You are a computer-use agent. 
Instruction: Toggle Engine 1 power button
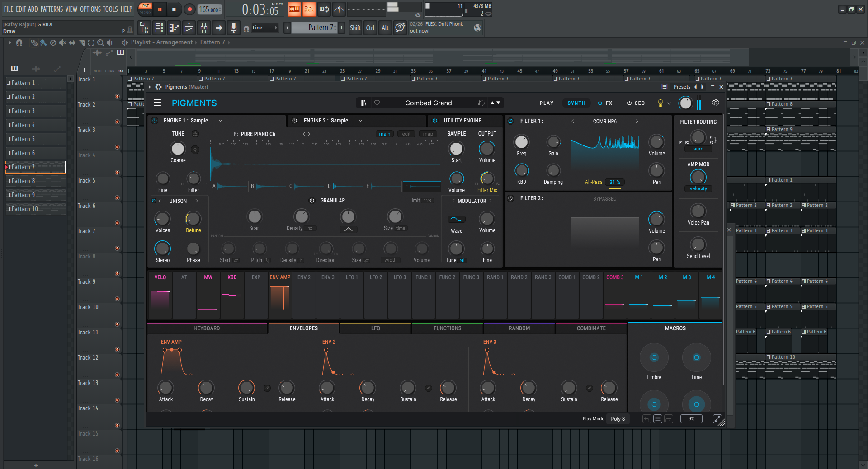(x=155, y=121)
